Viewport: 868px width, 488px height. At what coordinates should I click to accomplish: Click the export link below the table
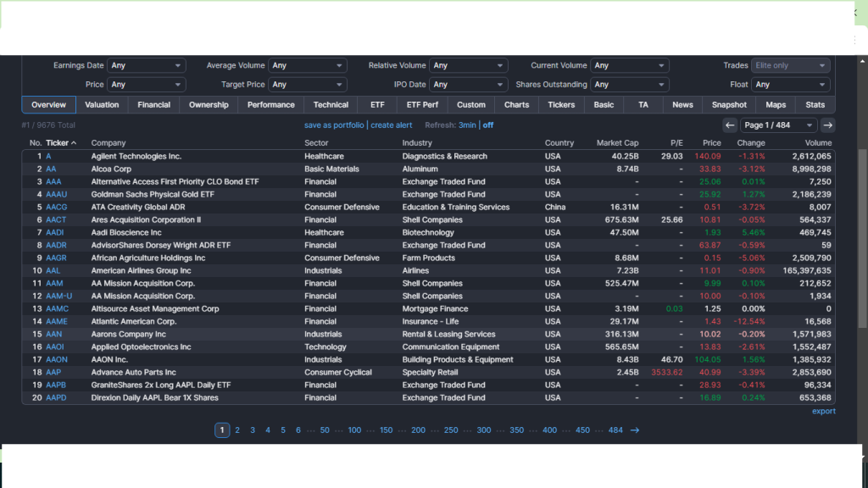pyautogui.click(x=823, y=410)
